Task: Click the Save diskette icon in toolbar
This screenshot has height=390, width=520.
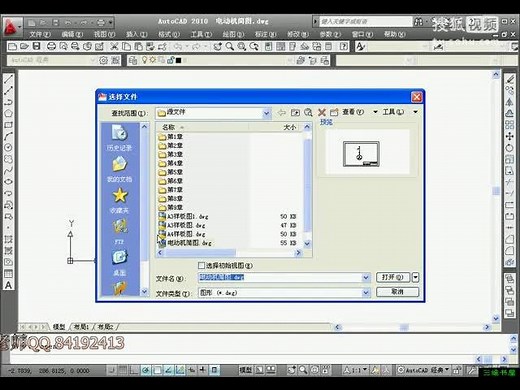Action: click(36, 47)
